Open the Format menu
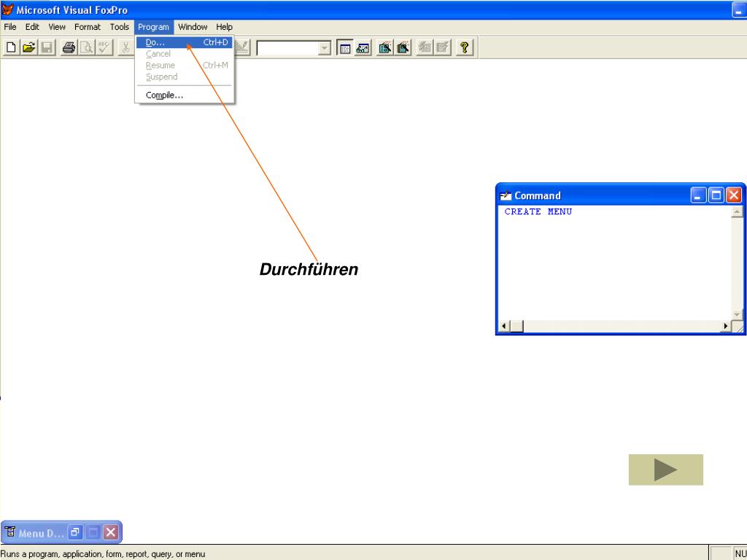This screenshot has height=560, width=747. pyautogui.click(x=88, y=27)
